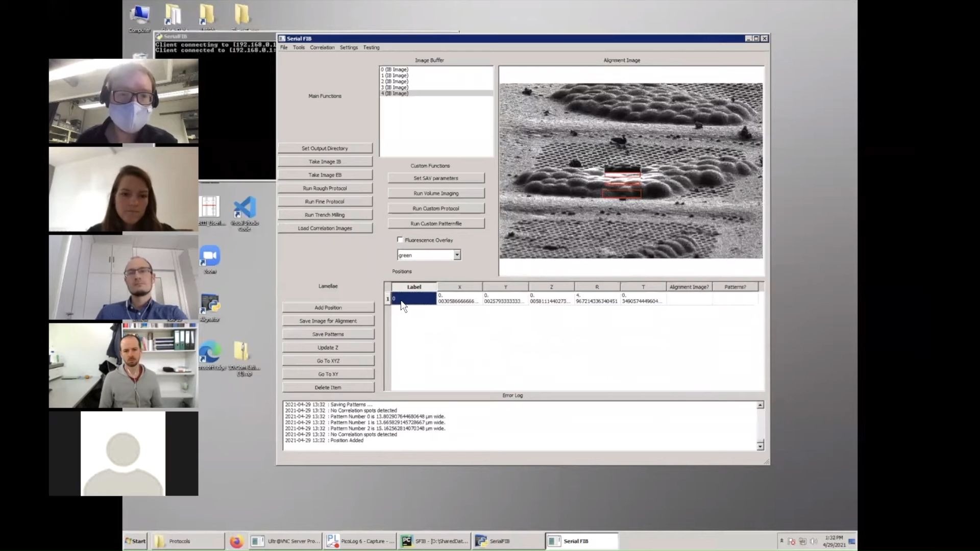Image resolution: width=980 pixels, height=551 pixels.
Task: Click Save Image for Alignment button
Action: point(328,321)
